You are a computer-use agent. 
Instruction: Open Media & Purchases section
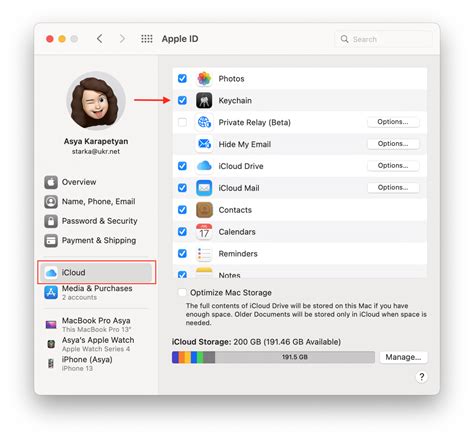pyautogui.click(x=97, y=292)
